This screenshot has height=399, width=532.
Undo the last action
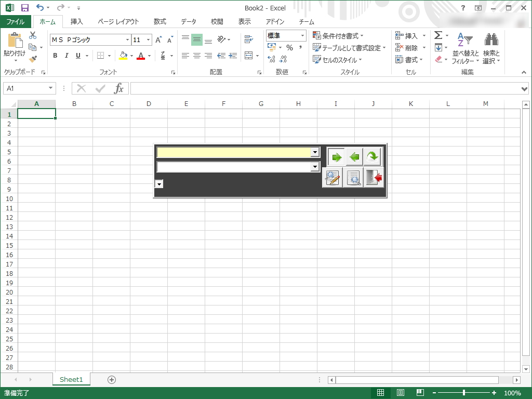coord(40,7)
